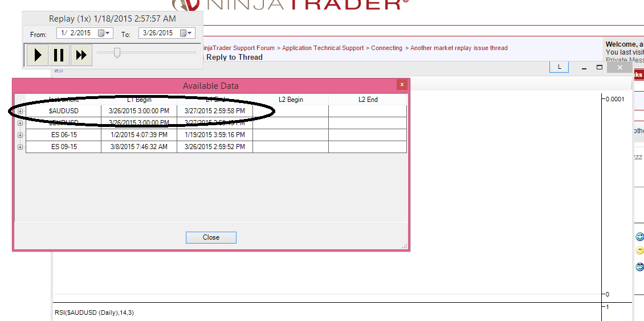Click the top smiley emoticon in forum sidebar
The height and width of the screenshot is (321, 644).
pos(639,237)
